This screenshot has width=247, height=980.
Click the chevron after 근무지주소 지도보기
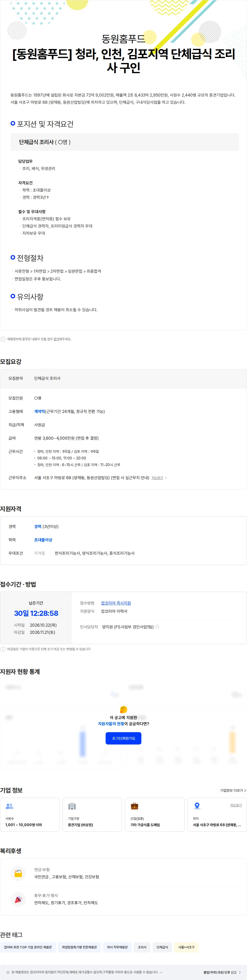pos(166,478)
